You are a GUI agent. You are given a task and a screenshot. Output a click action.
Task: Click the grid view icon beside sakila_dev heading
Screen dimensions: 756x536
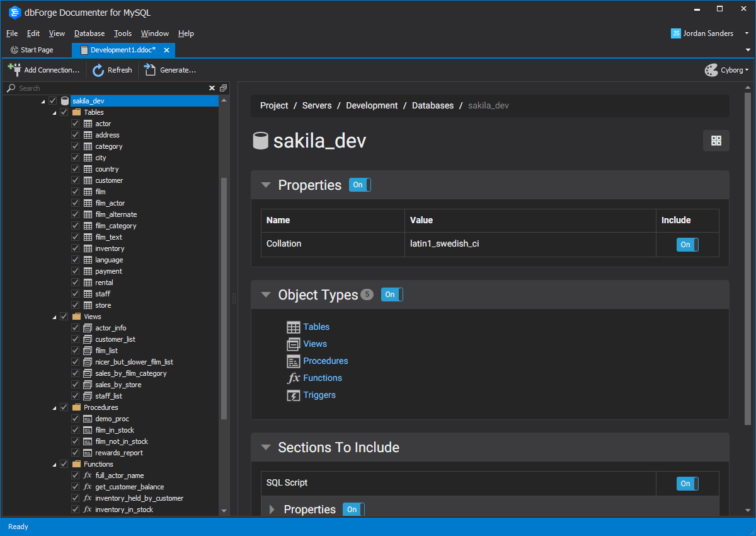click(x=716, y=141)
